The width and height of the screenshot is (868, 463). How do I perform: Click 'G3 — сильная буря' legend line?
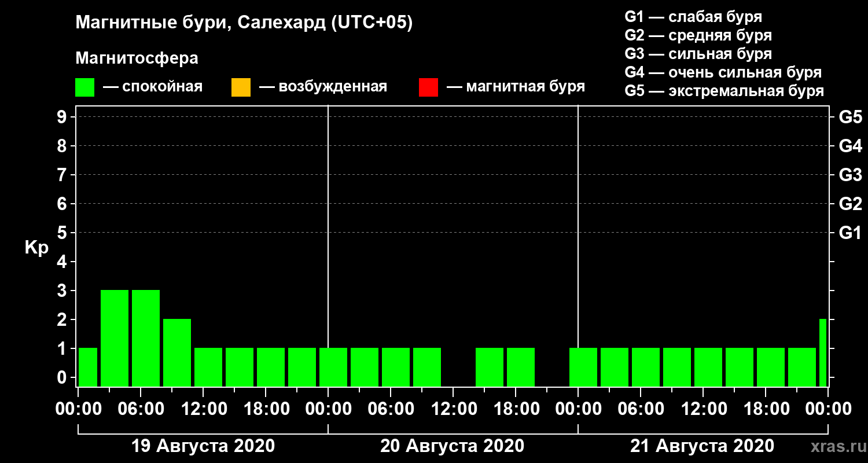(698, 54)
